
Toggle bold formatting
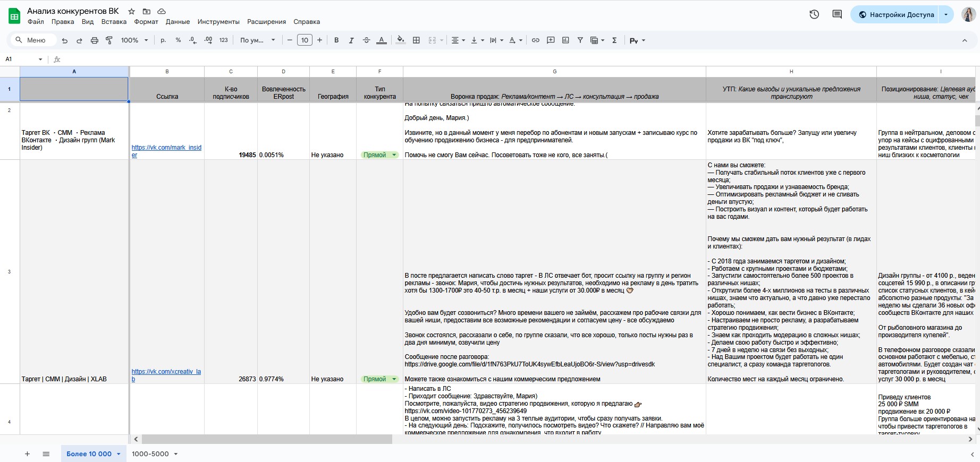[x=336, y=40]
